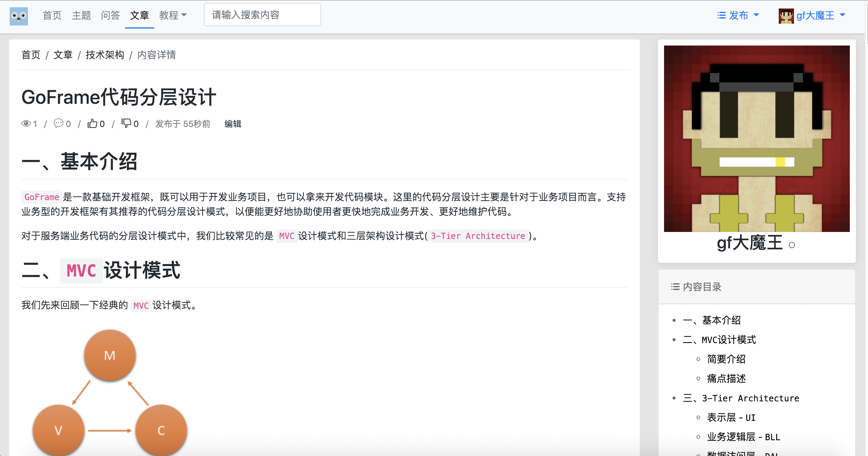Image resolution: width=868 pixels, height=456 pixels.
Task: Click the large author avatar image
Action: (757, 138)
